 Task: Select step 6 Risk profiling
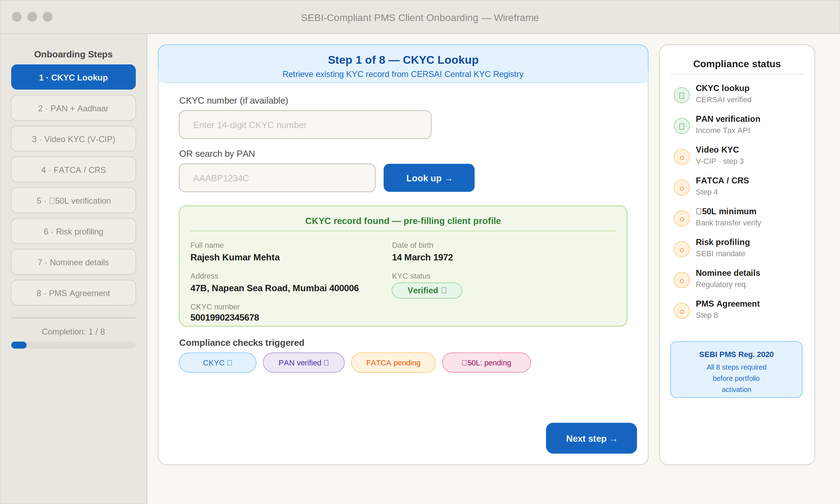73,231
